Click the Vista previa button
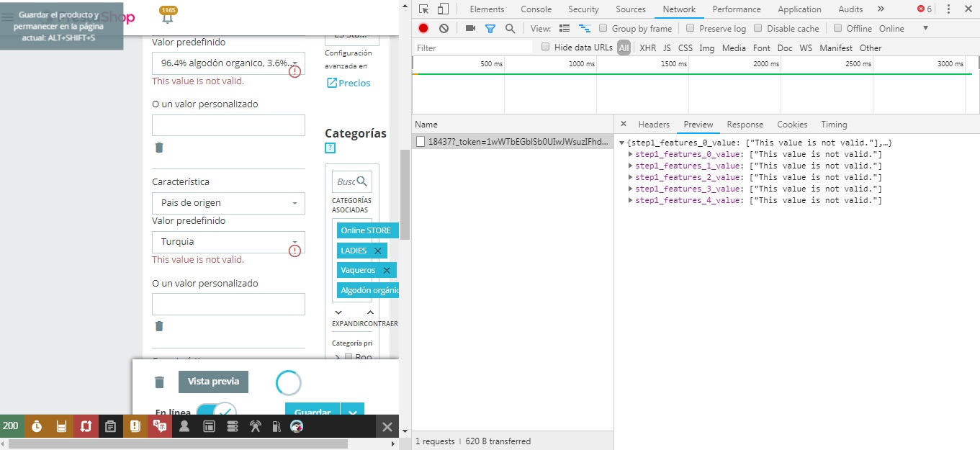This screenshot has height=450, width=980. (x=213, y=382)
